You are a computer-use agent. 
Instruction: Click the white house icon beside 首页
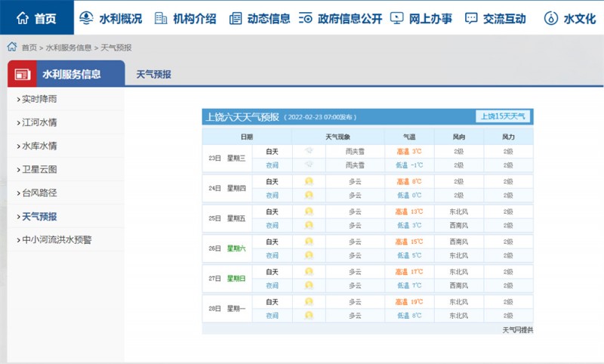[23, 18]
